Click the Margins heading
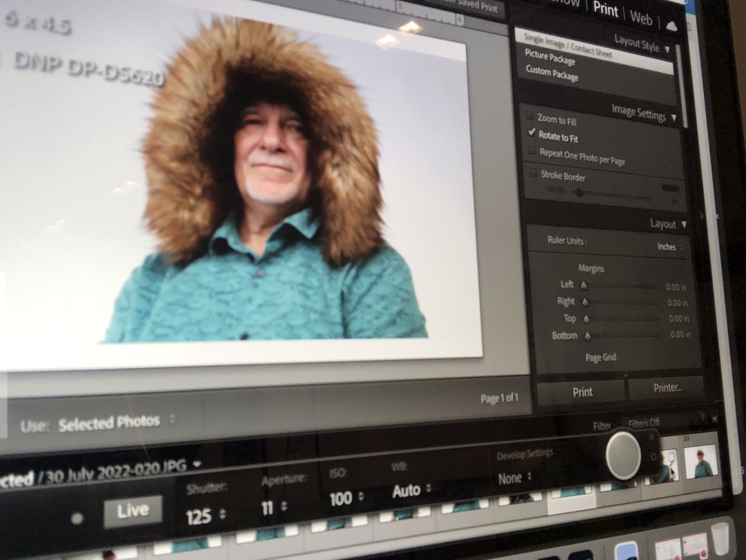Image resolution: width=746 pixels, height=560 pixels. tap(591, 269)
